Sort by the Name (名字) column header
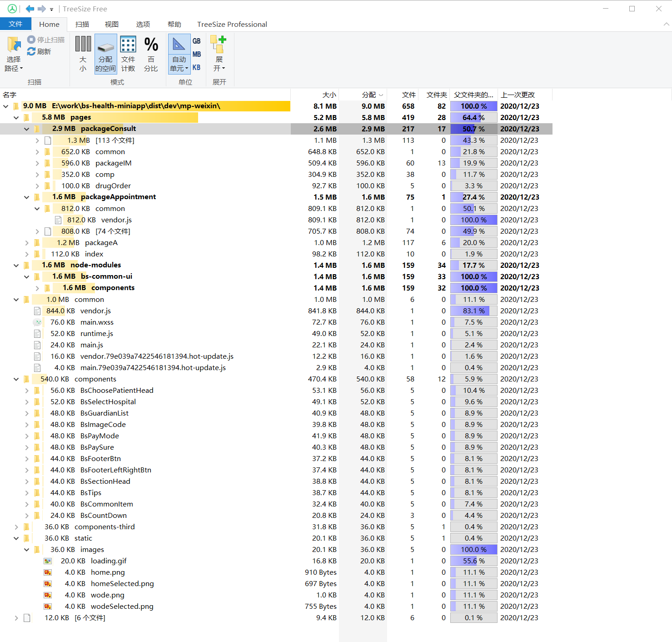Viewport: 672px width, 642px height. point(145,95)
